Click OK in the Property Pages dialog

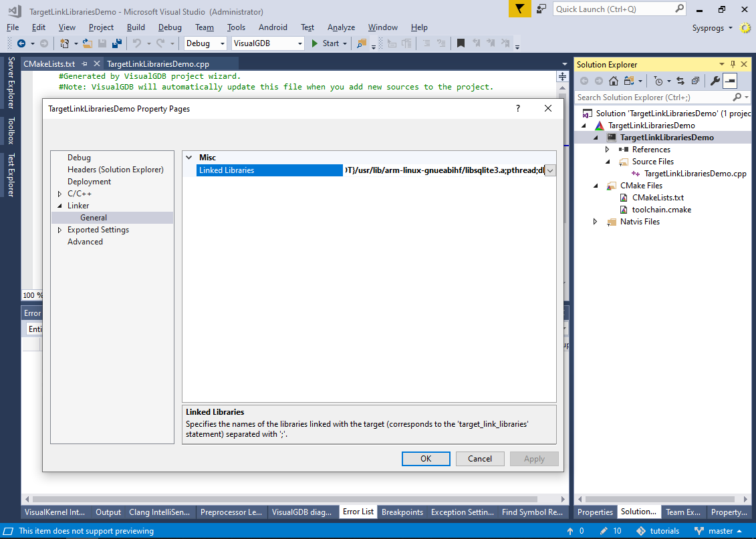coord(426,459)
